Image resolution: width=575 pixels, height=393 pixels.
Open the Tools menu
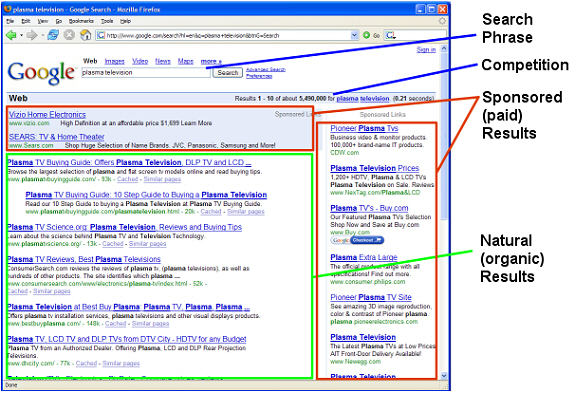[x=107, y=21]
